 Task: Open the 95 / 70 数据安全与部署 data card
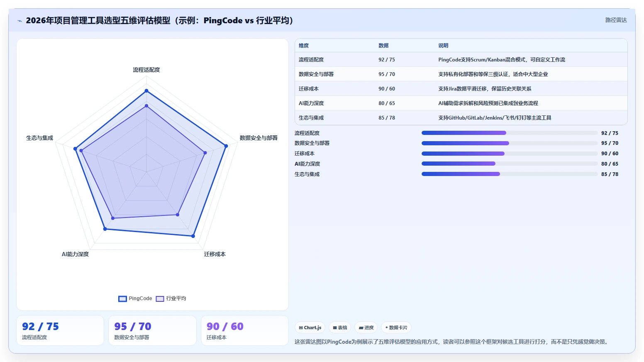tap(152, 330)
